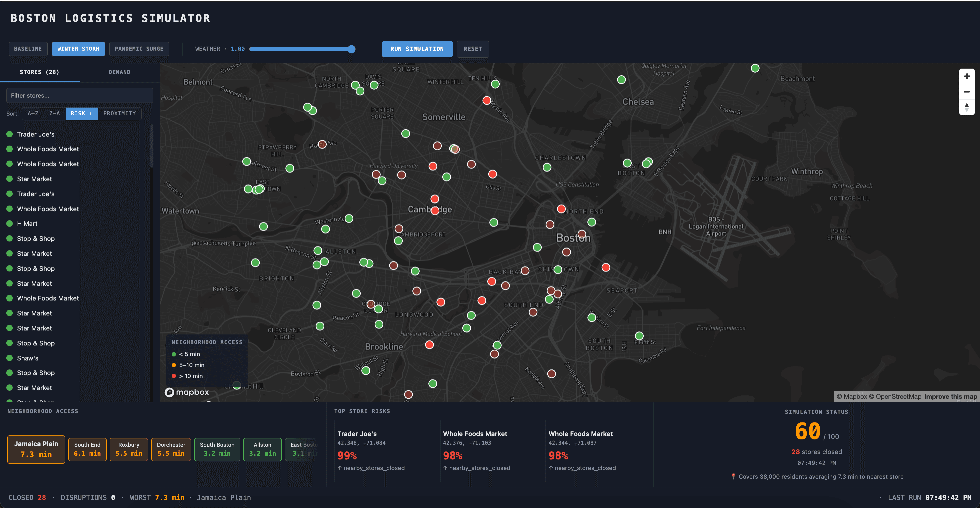Zoom out on the map
This screenshot has width=980, height=508.
tap(967, 92)
